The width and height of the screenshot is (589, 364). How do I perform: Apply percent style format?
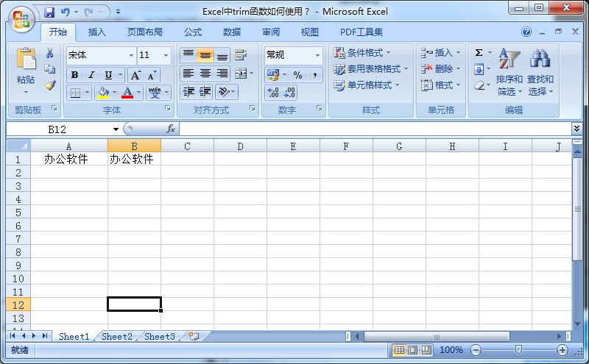[x=298, y=75]
